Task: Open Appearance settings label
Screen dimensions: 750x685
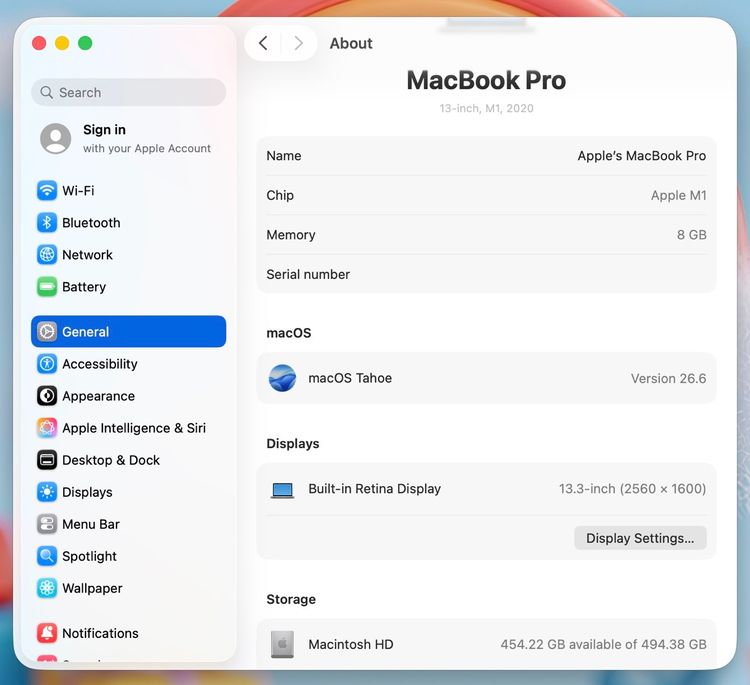Action: pos(98,396)
